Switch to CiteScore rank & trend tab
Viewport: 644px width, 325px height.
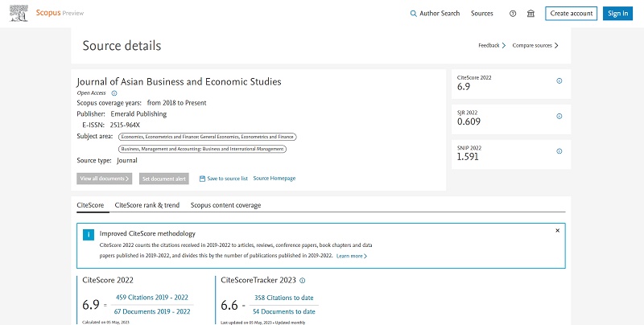(147, 205)
